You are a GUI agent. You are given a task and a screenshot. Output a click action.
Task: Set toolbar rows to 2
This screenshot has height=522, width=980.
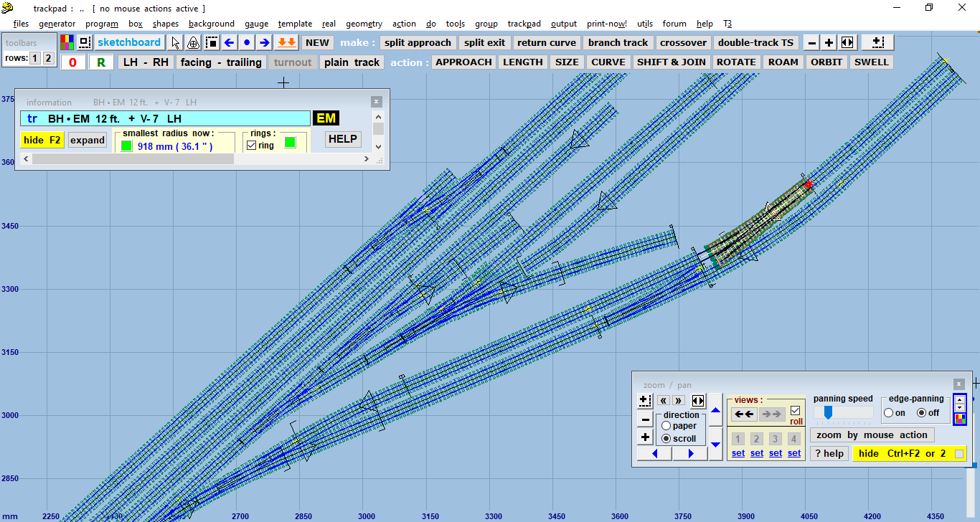(x=48, y=58)
